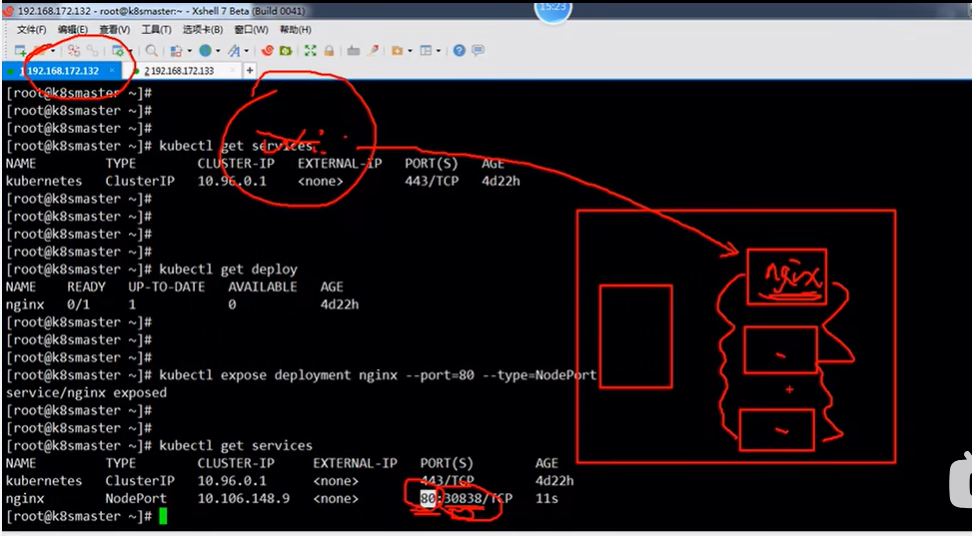The height and width of the screenshot is (536, 972).
Task: Open the 选项卡(B) menu
Action: coord(203,30)
